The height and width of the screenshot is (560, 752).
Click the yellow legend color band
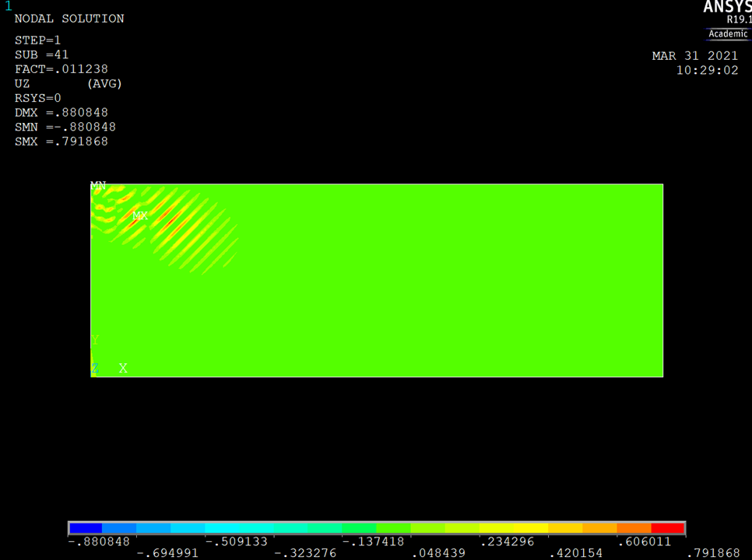(531, 528)
